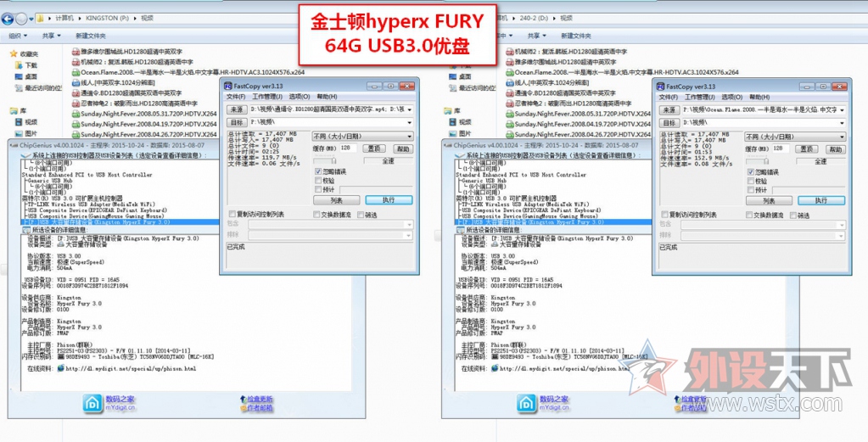Toggle 忽略错误 checkbox in FastCopy targeting P:\视频\
This screenshot has width=868, height=442.
(317, 172)
